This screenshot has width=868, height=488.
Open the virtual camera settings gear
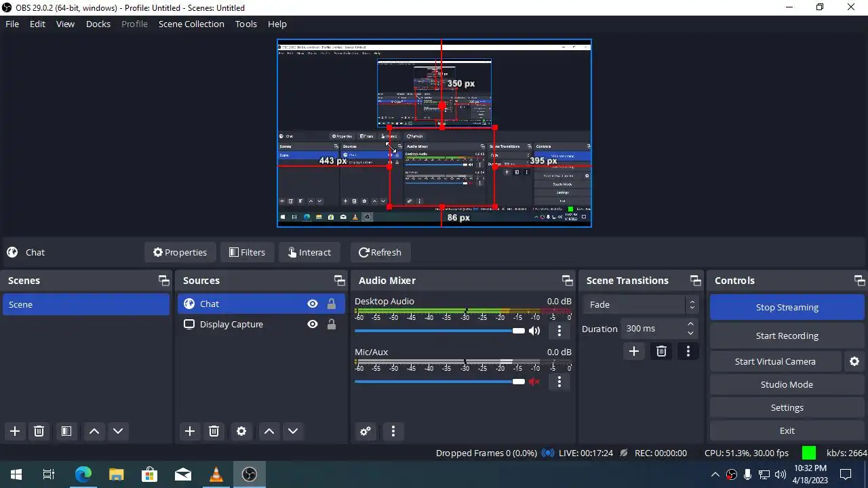pos(854,361)
